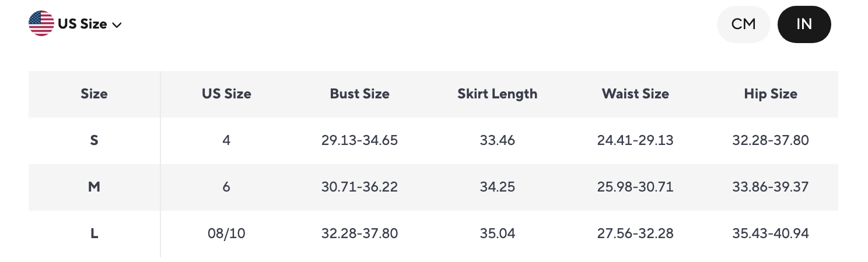Click US size 4 cell

tap(226, 140)
